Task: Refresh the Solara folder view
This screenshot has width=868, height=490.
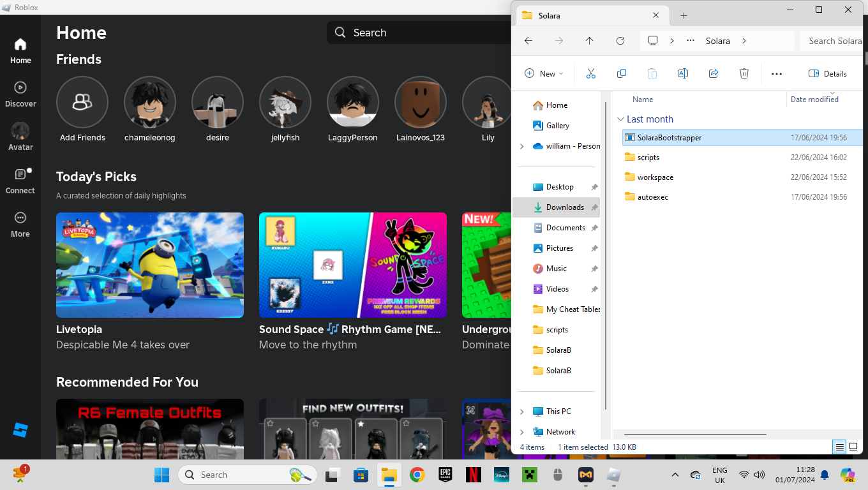Action: (620, 41)
